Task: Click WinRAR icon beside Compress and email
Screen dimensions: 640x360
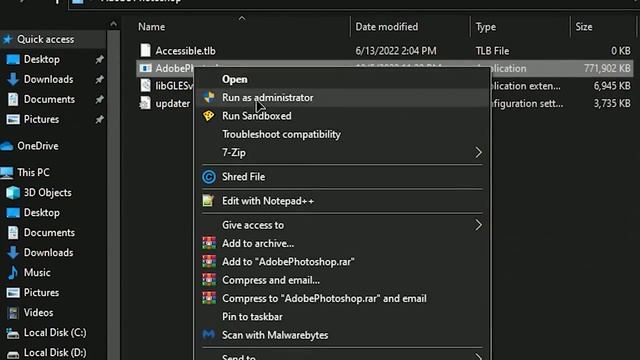Action: pyautogui.click(x=209, y=280)
